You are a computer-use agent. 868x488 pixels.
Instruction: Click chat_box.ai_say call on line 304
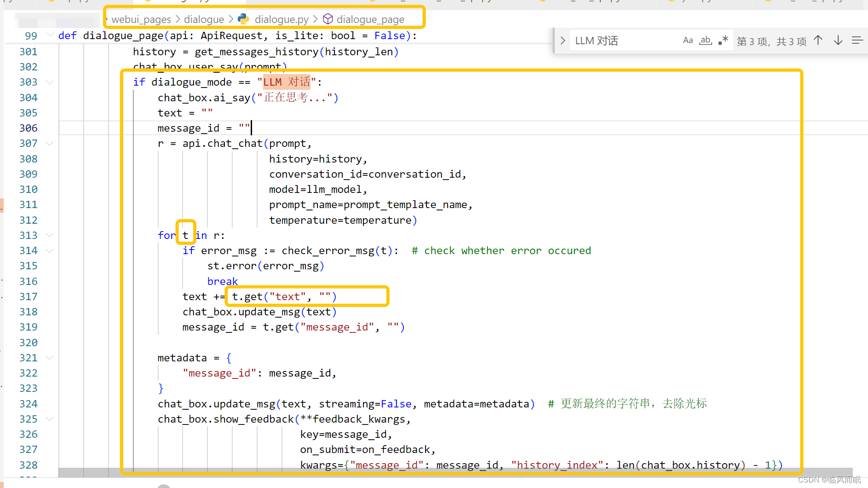[248, 98]
